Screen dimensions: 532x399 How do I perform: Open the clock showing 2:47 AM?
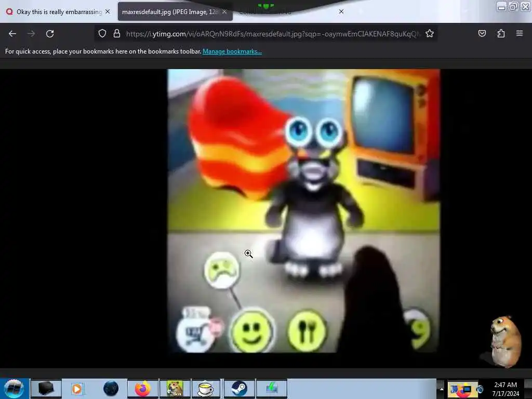click(x=506, y=389)
